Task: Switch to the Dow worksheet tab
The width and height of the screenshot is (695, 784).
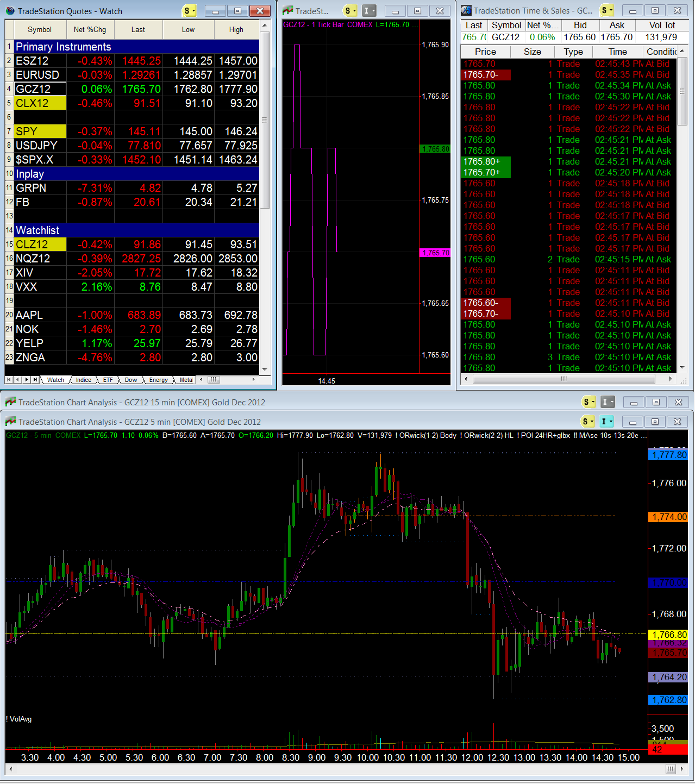Action: point(131,380)
